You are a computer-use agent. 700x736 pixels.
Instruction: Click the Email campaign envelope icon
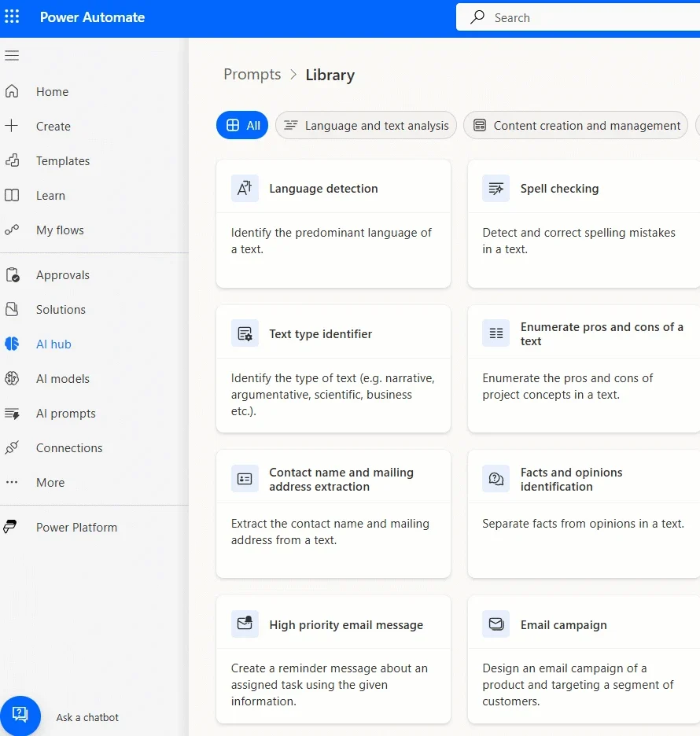(x=496, y=624)
